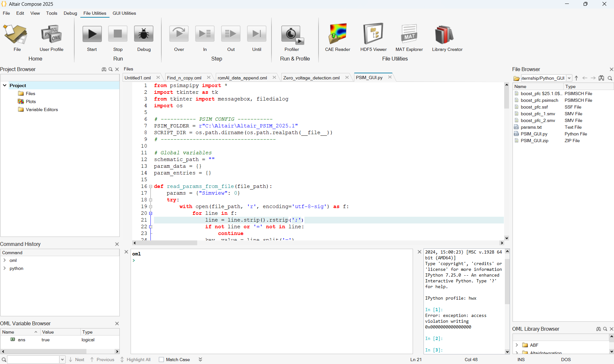Switch to the Untitled1.oml tab
This screenshot has height=364, width=614.
click(x=138, y=78)
